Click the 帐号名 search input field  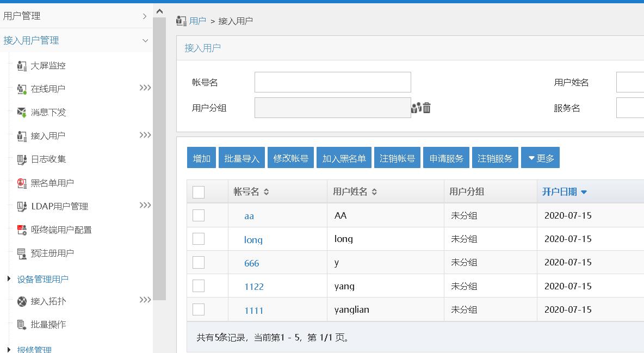(x=333, y=82)
